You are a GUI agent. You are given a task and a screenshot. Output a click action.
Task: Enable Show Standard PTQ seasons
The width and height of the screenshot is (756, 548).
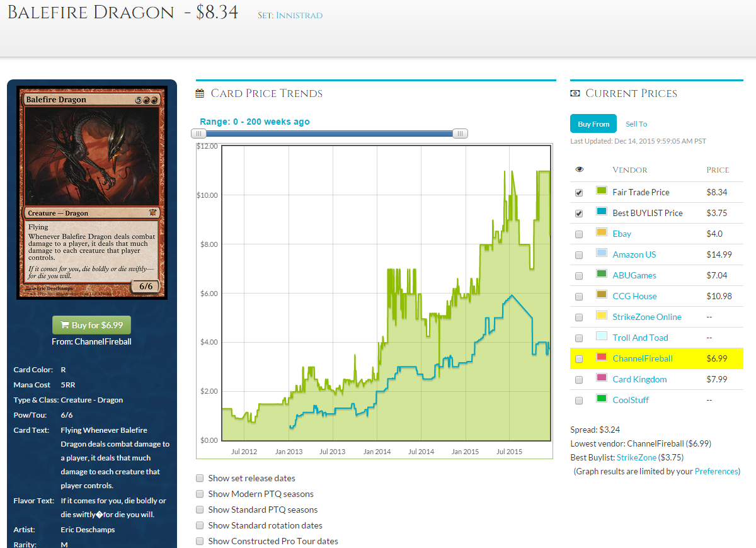[x=200, y=510]
